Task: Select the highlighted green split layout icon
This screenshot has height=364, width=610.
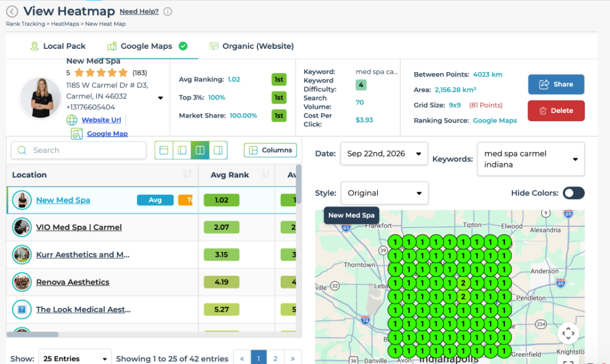Action: [x=200, y=150]
